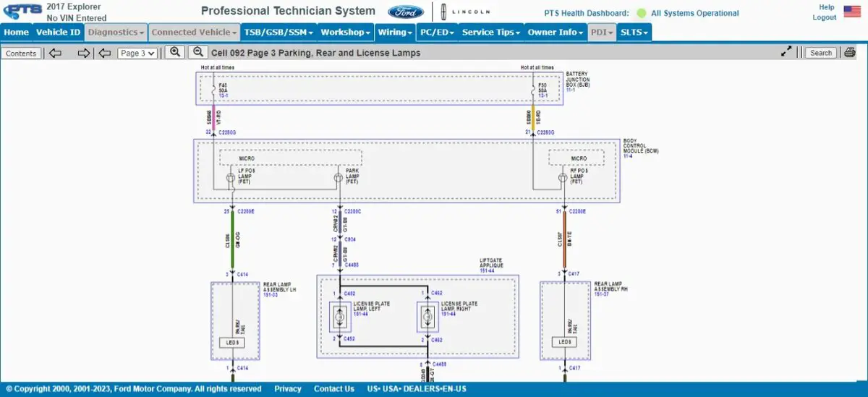Click the US flag language icon

(x=852, y=12)
